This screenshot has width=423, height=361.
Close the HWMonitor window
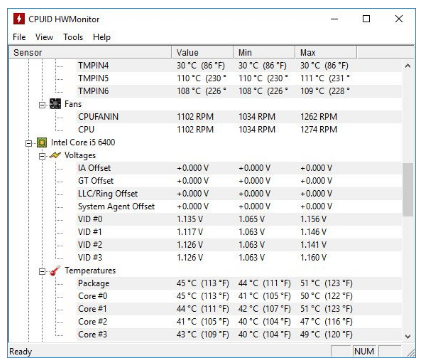point(399,19)
